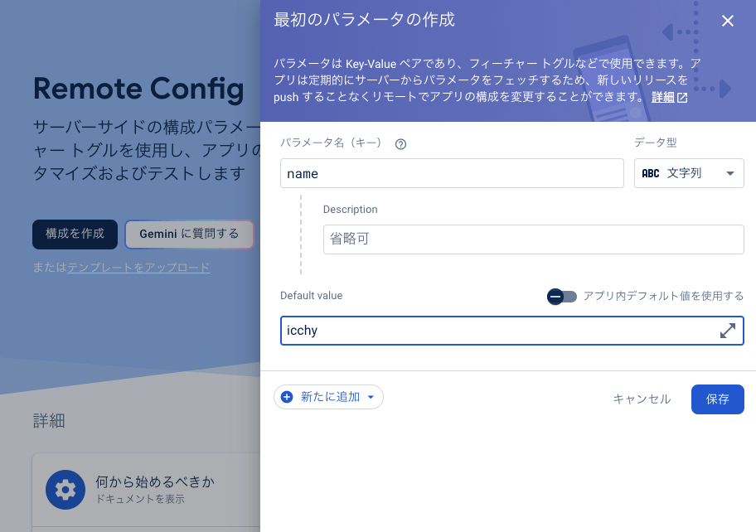Open the テンプレートをアップロード link
Screen dimensions: 756x532
(138, 268)
